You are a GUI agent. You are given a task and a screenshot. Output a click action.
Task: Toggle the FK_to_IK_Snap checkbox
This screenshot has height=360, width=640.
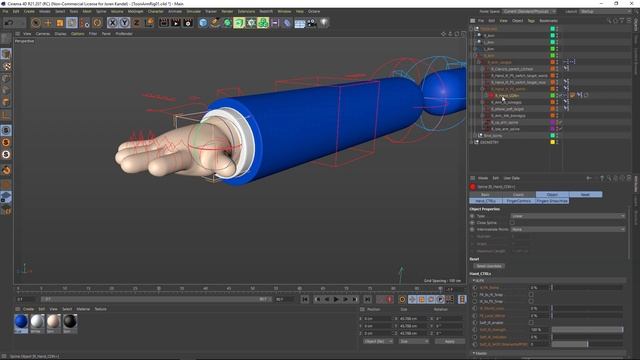531,294
